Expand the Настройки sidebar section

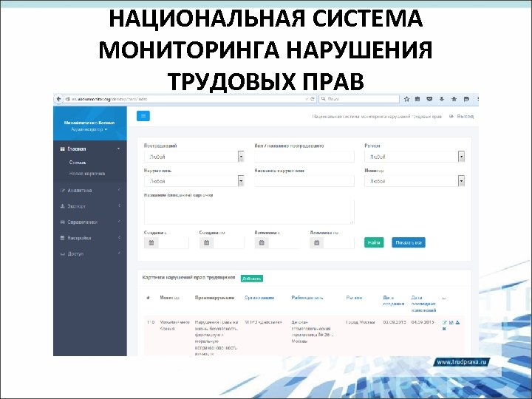click(90, 238)
